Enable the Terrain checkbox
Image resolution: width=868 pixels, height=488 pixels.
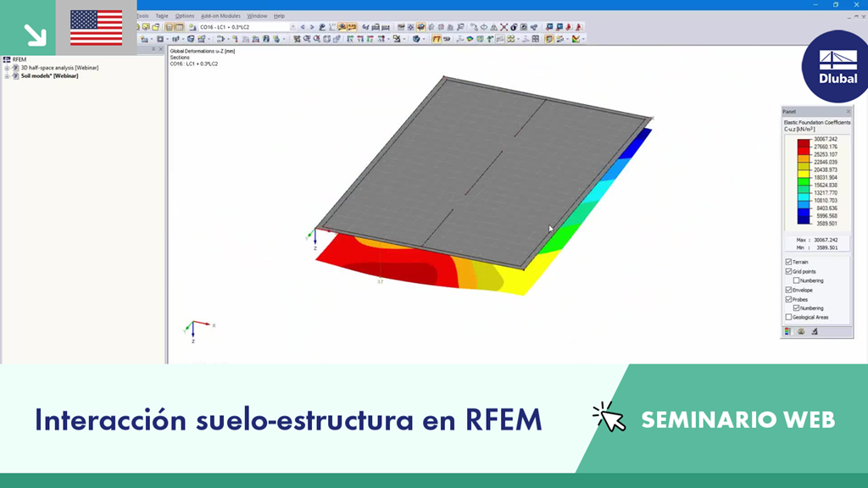click(x=788, y=262)
